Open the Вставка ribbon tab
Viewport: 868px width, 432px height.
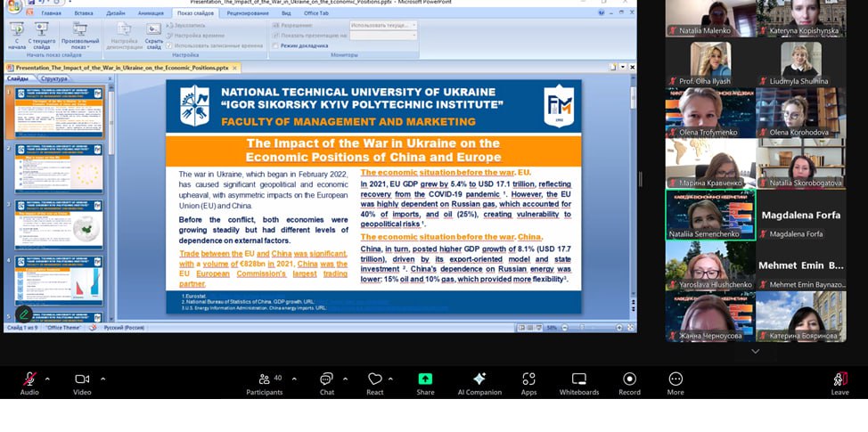[x=84, y=12]
